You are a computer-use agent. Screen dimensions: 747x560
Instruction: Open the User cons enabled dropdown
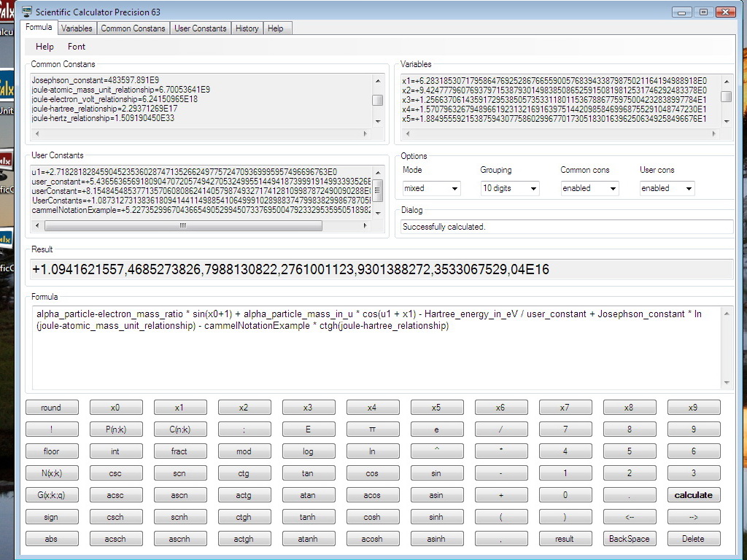click(x=667, y=188)
